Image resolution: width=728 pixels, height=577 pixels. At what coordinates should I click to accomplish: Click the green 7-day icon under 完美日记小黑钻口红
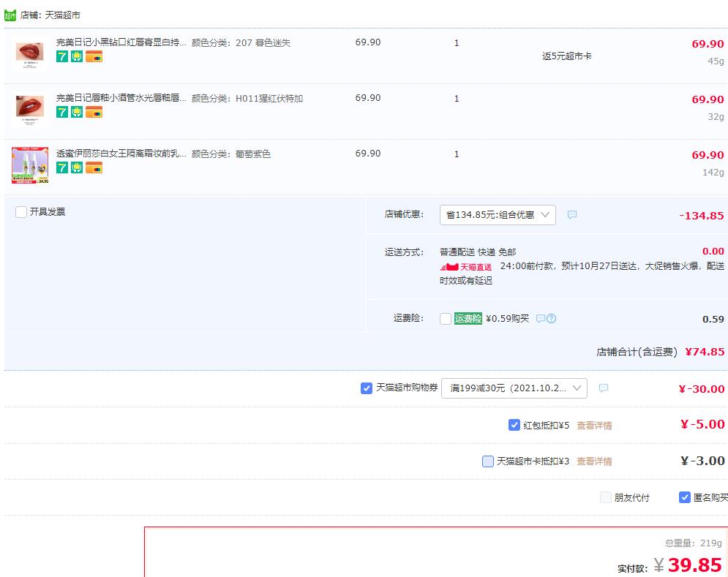tap(62, 56)
